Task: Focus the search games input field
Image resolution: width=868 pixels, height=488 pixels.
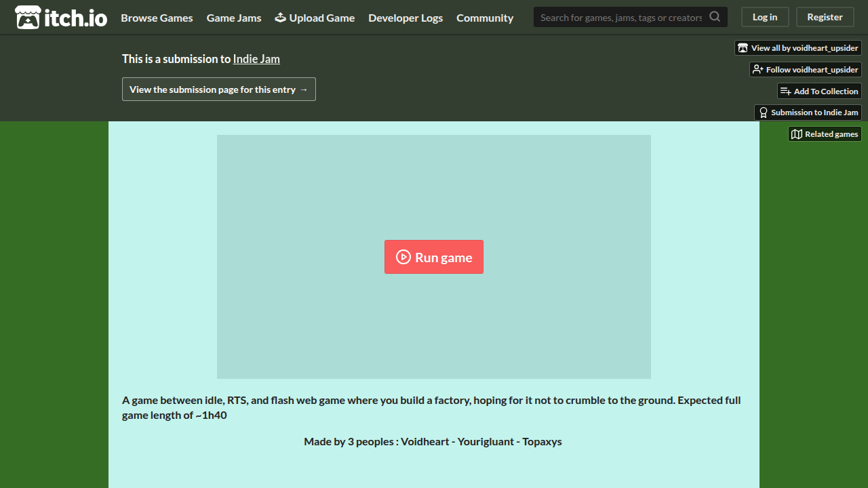Action: tap(621, 17)
